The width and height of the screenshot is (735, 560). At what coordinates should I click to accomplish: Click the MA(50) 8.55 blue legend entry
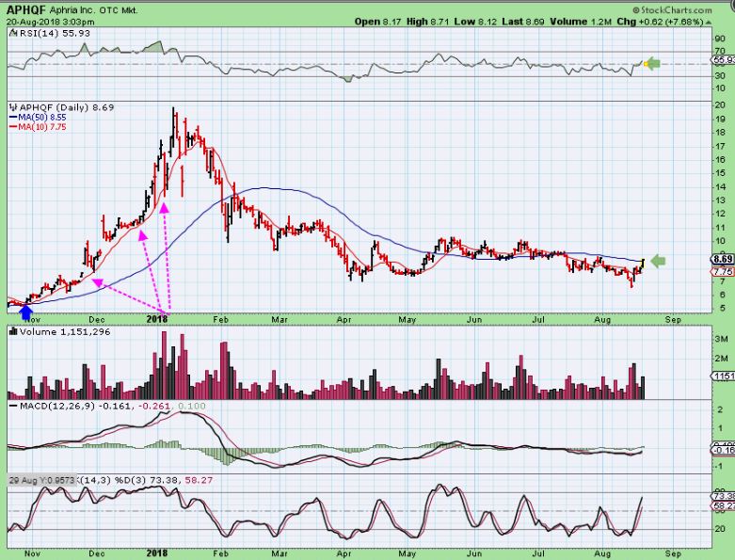(x=38, y=117)
